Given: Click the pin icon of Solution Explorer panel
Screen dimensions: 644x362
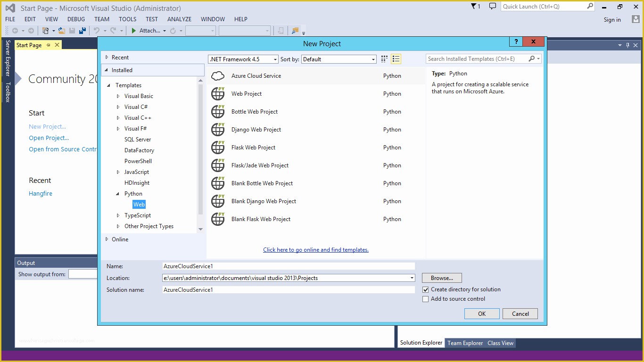Looking at the screenshot, I should point(627,45).
